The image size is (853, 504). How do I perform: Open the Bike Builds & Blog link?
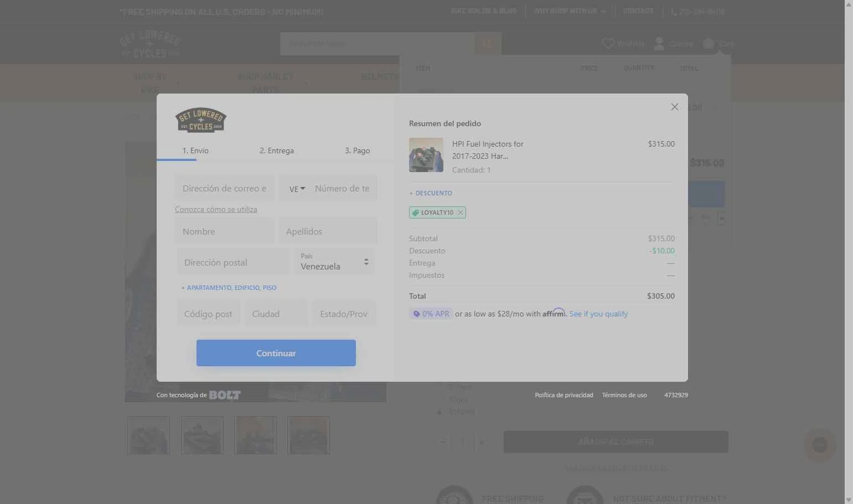484,11
